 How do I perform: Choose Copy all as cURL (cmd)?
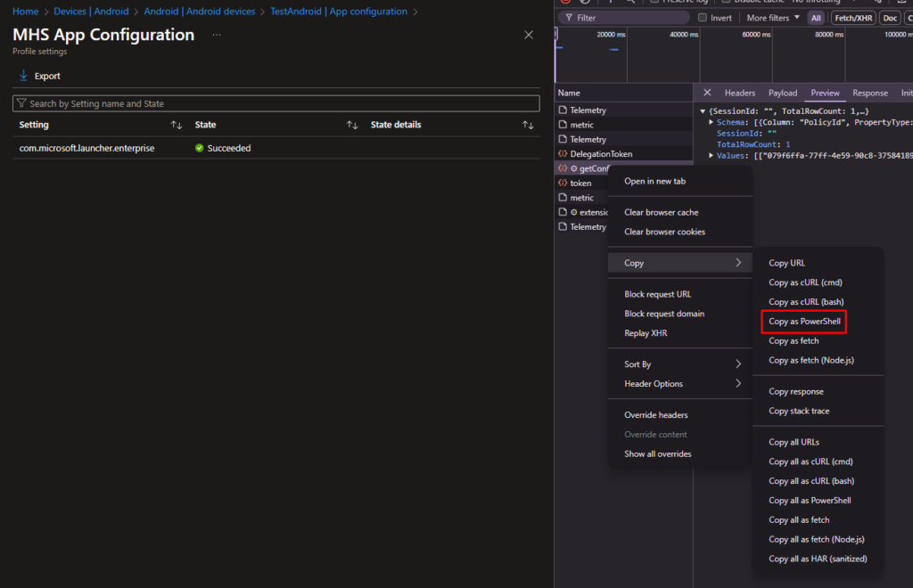(x=810, y=461)
